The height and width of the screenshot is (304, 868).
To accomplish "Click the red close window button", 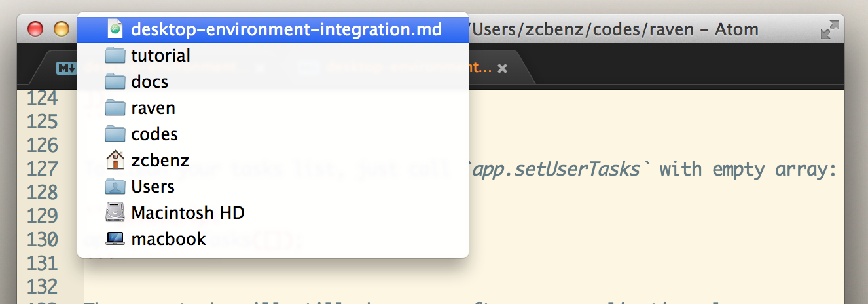I will [x=35, y=29].
